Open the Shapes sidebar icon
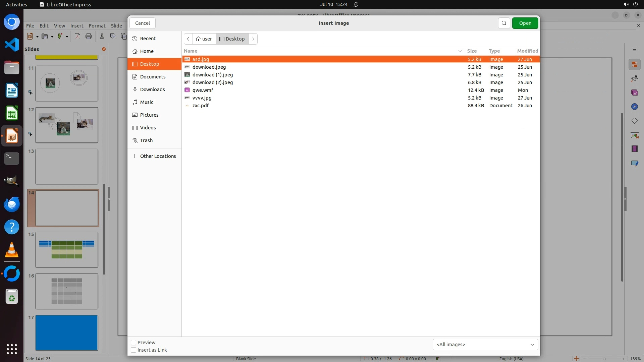 coord(634,121)
